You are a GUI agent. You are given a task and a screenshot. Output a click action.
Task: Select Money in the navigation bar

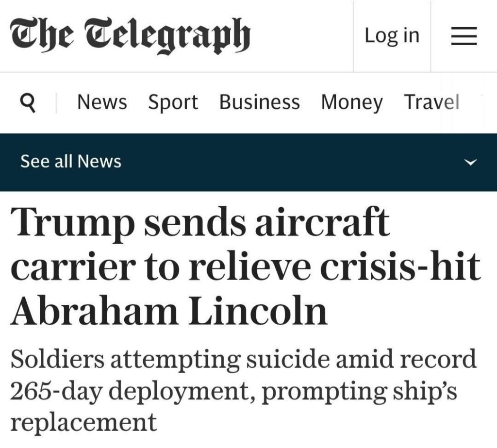[352, 103]
